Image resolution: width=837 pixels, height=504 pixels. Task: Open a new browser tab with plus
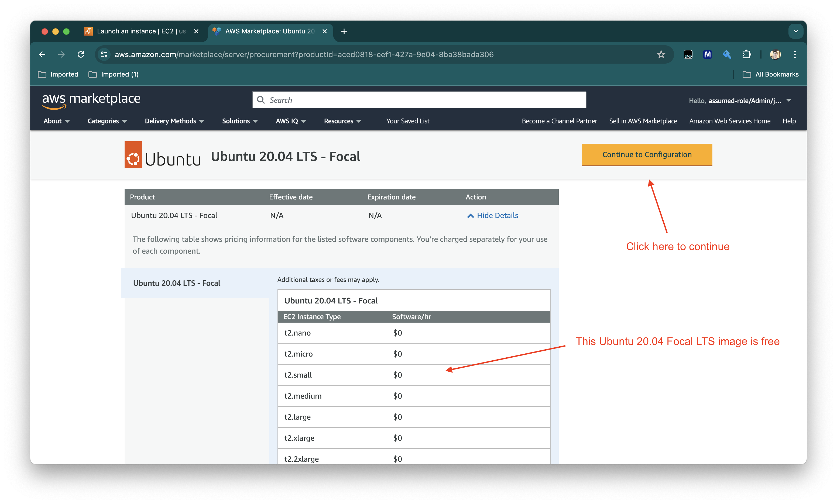pyautogui.click(x=344, y=31)
